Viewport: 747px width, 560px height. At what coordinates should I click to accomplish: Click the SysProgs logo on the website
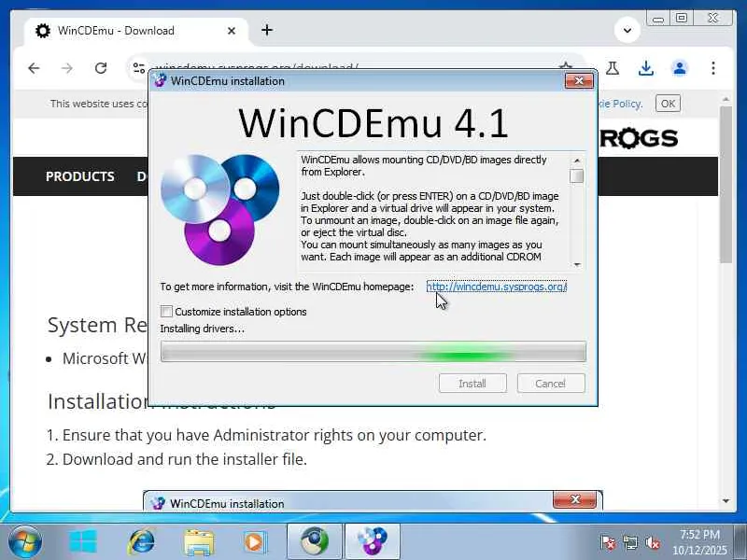[639, 138]
